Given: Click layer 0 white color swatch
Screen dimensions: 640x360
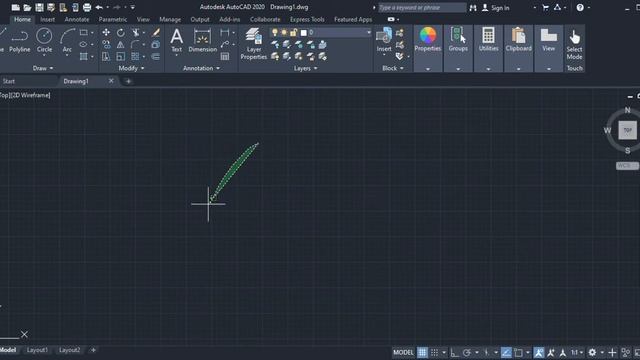Looking at the screenshot, I should click(x=304, y=32).
